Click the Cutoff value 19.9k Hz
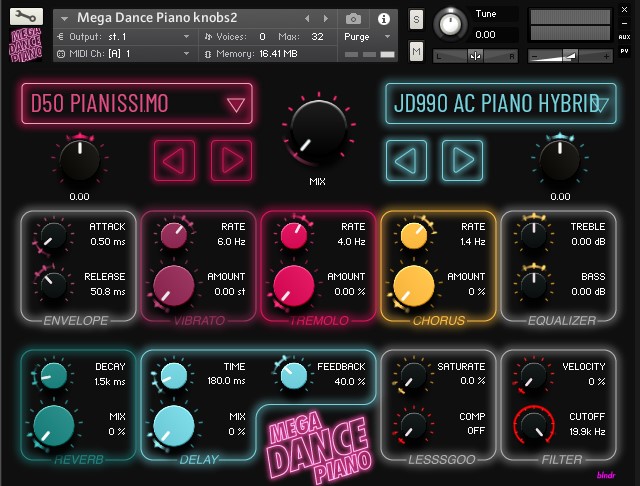Image resolution: width=640 pixels, height=486 pixels. point(587,432)
